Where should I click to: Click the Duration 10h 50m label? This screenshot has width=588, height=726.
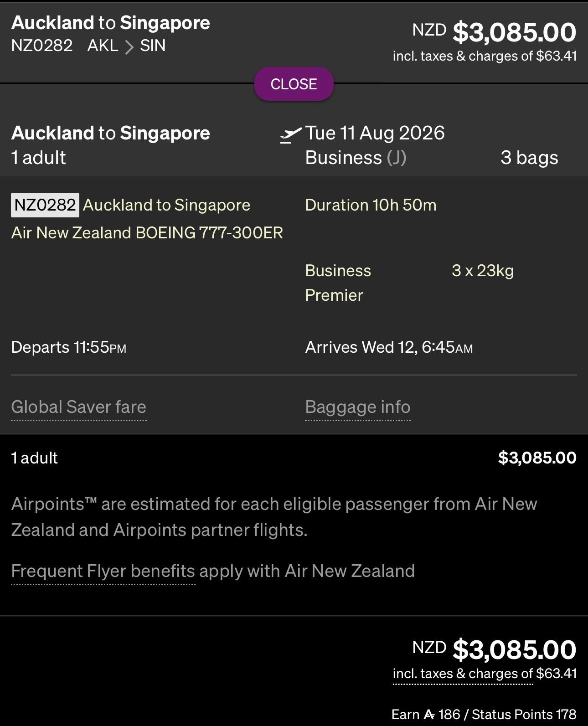pos(371,205)
